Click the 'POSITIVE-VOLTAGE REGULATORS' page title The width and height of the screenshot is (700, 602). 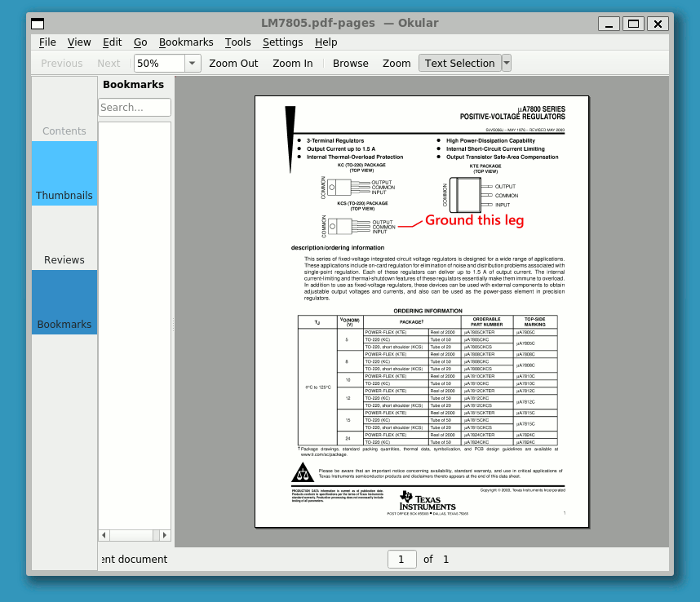(512, 117)
